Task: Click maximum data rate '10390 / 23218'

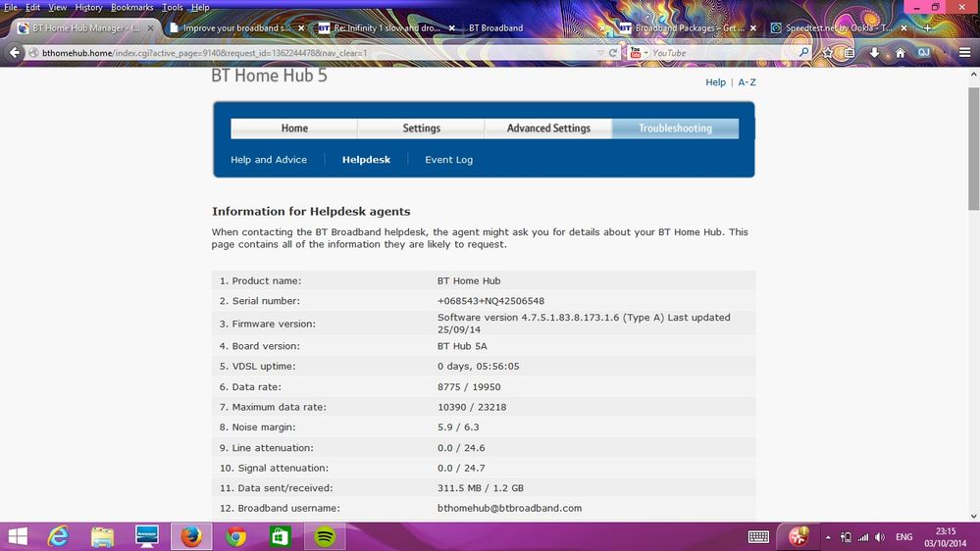Action: (472, 407)
